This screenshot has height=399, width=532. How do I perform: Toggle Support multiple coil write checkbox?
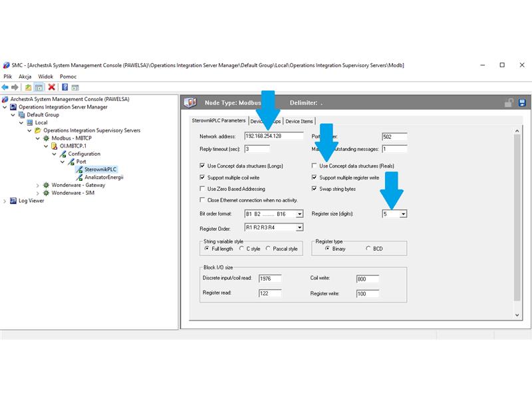202,177
